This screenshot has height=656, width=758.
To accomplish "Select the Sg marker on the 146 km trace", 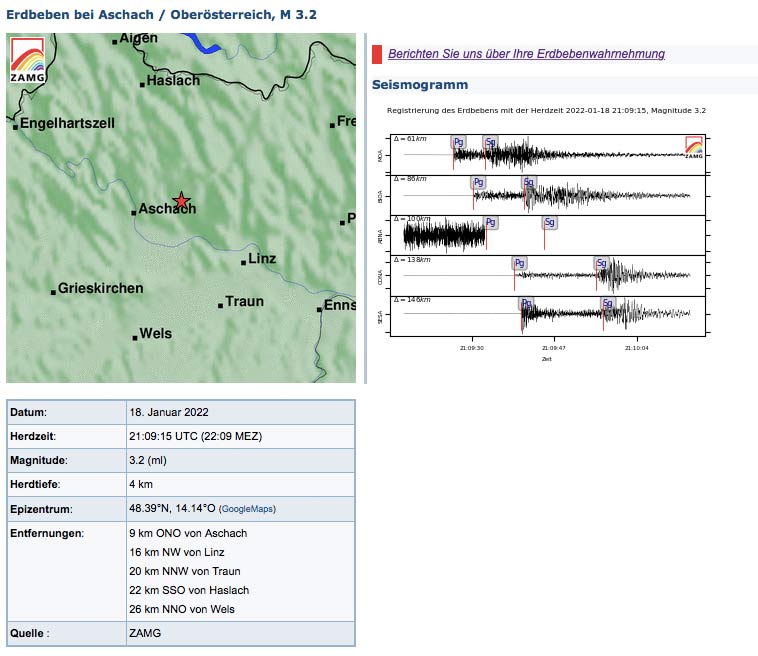I will click(x=607, y=302).
